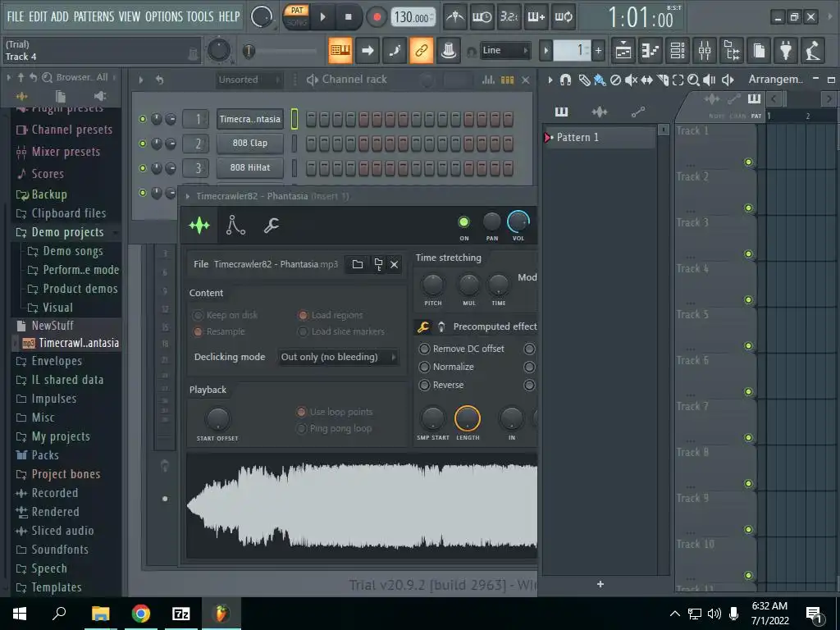Toggle the sampler ON light
Screen dimensions: 840x630
[464, 221]
